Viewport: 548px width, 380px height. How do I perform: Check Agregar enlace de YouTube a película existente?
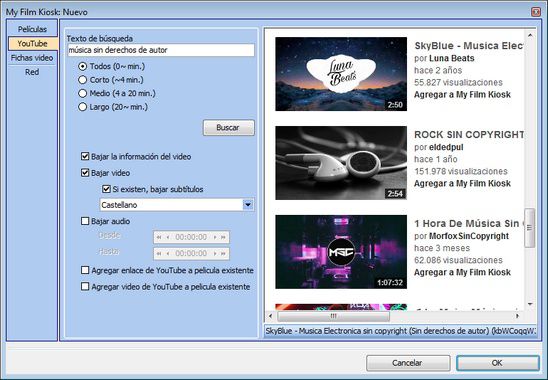[x=85, y=270]
